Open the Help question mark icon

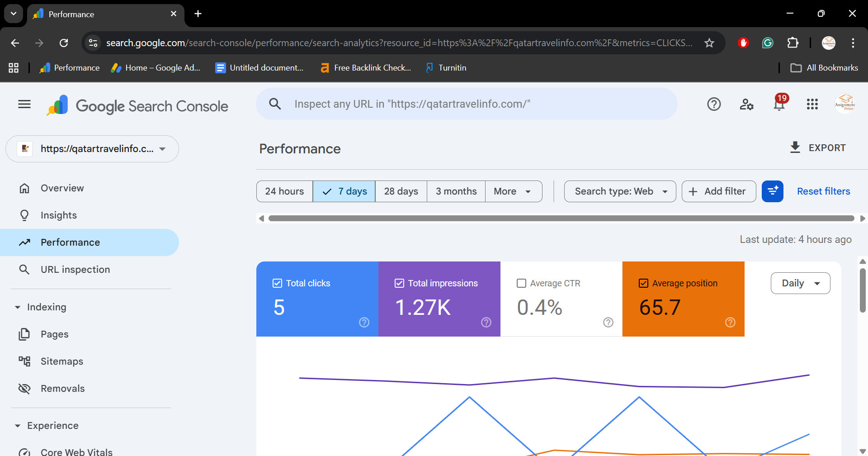click(x=714, y=104)
